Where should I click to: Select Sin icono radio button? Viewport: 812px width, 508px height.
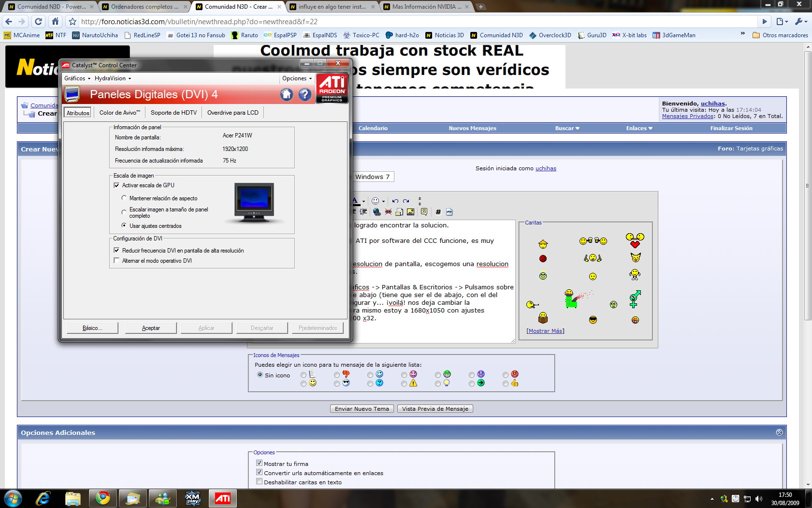click(260, 374)
